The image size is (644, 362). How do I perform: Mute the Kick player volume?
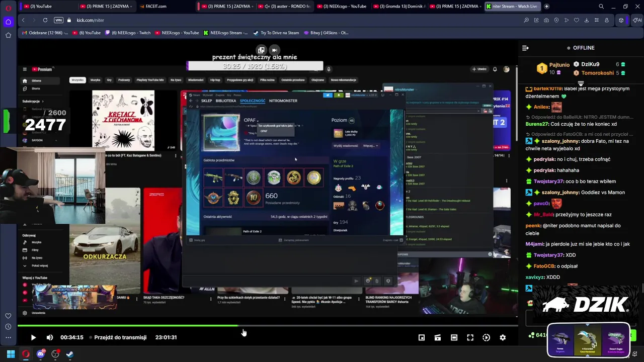point(49,337)
